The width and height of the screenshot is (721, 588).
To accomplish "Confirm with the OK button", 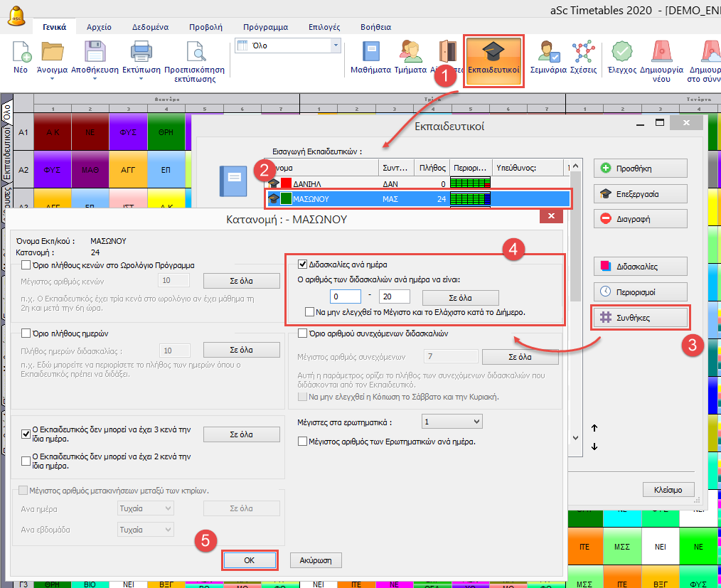I will [x=249, y=560].
